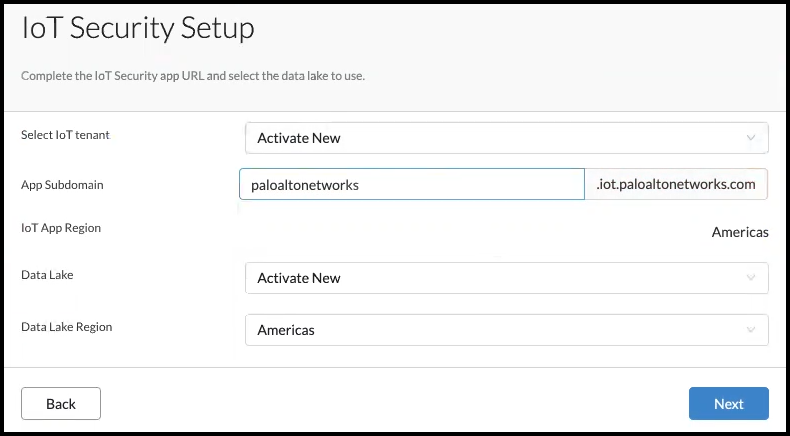790x436 pixels.
Task: Click the .iot.paloaltonetworks.com domain suffix
Action: click(675, 185)
